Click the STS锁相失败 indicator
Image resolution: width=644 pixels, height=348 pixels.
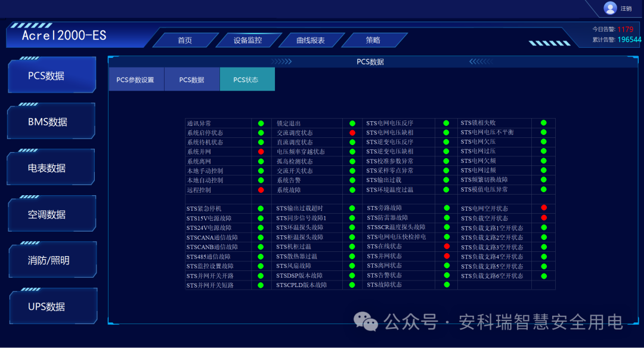click(543, 122)
